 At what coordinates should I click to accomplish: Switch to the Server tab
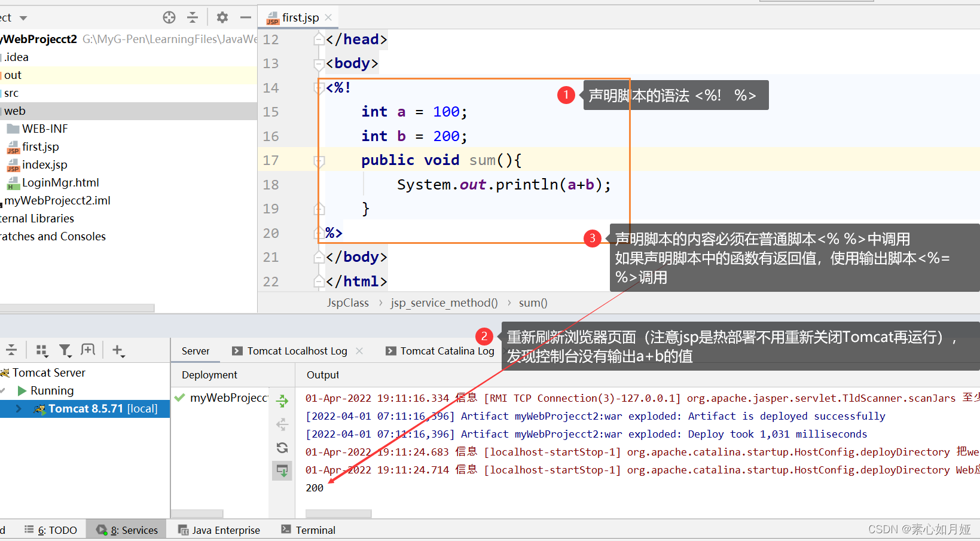pyautogui.click(x=196, y=351)
